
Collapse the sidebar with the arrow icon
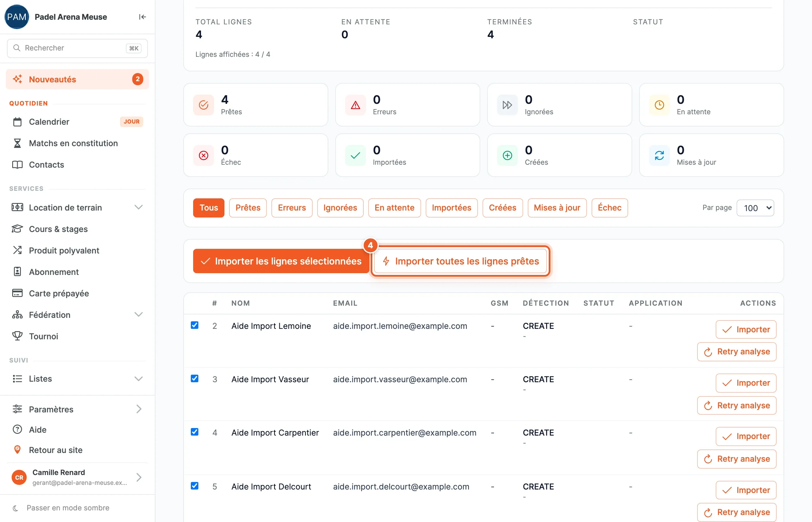(x=142, y=17)
